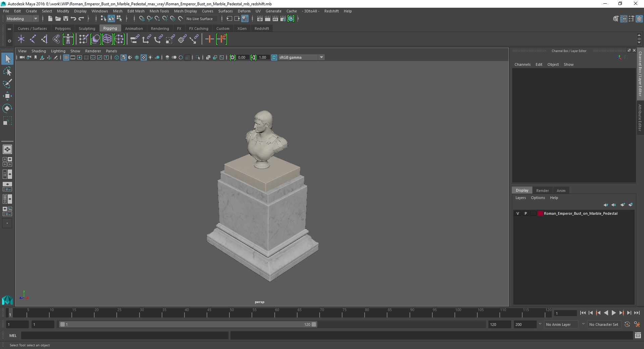
Task: Select the Create IK Handle icon
Action: click(45, 39)
